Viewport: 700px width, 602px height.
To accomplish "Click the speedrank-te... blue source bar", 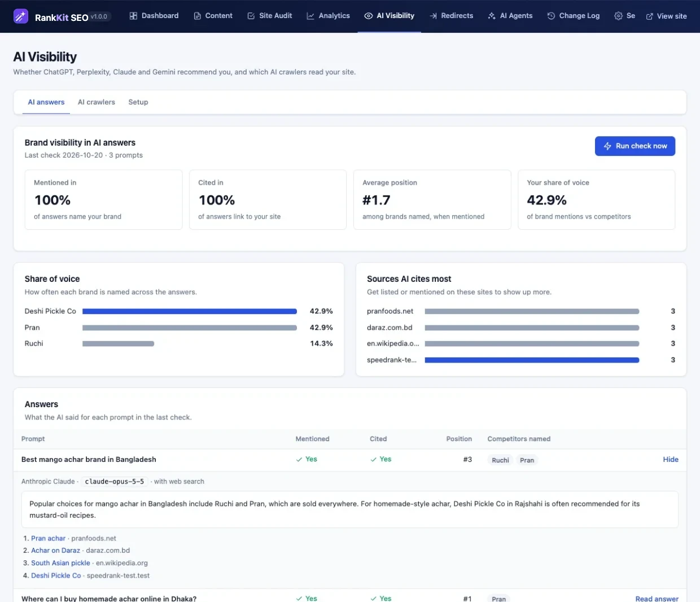I will pyautogui.click(x=532, y=360).
